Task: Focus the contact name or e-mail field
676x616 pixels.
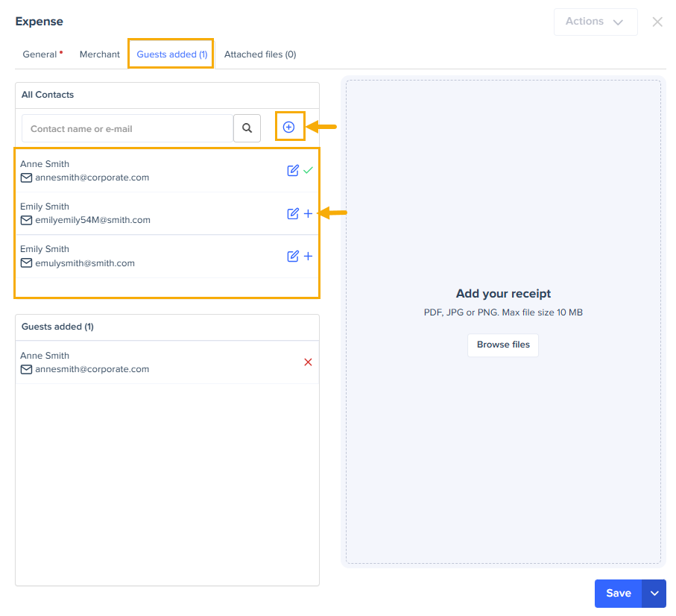Action: (127, 128)
